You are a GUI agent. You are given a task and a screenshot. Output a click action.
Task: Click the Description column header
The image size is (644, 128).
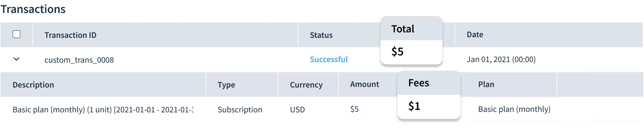[x=33, y=85]
